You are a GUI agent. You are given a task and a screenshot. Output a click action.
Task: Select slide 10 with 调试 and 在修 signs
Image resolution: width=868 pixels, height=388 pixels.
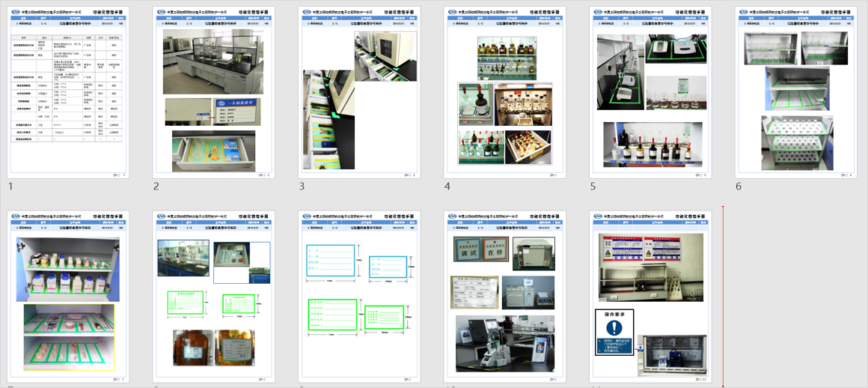(505, 297)
